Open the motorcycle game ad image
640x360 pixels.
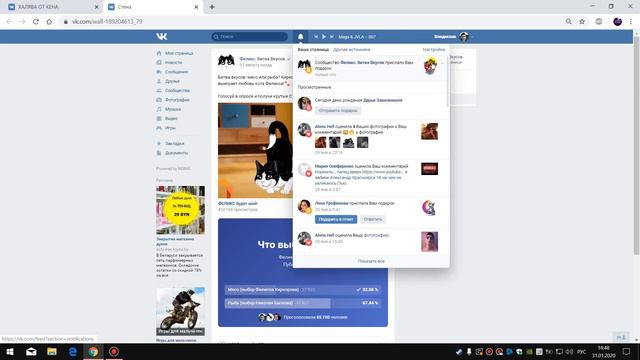pyautogui.click(x=180, y=311)
